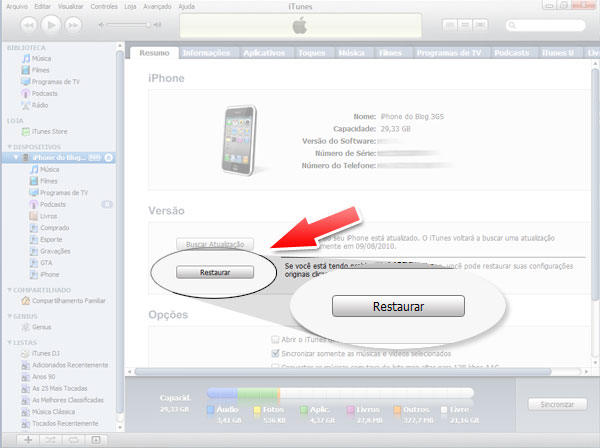Open Compartilhamento Familiar

[x=64, y=301]
